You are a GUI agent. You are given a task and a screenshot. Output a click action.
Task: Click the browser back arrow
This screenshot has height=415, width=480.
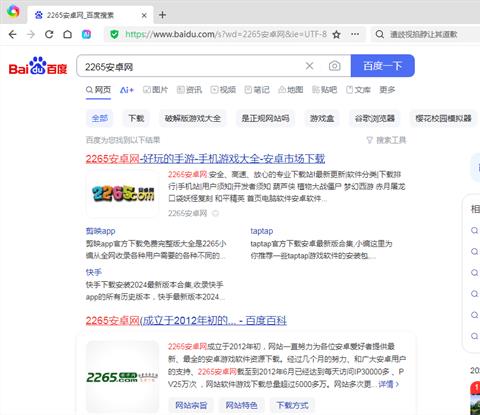tap(12, 34)
